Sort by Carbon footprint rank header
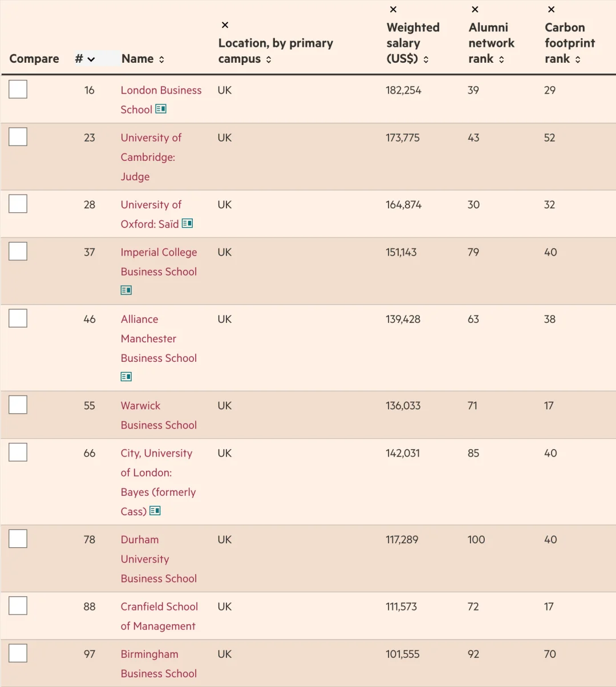The height and width of the screenshot is (687, 616). coord(577,59)
